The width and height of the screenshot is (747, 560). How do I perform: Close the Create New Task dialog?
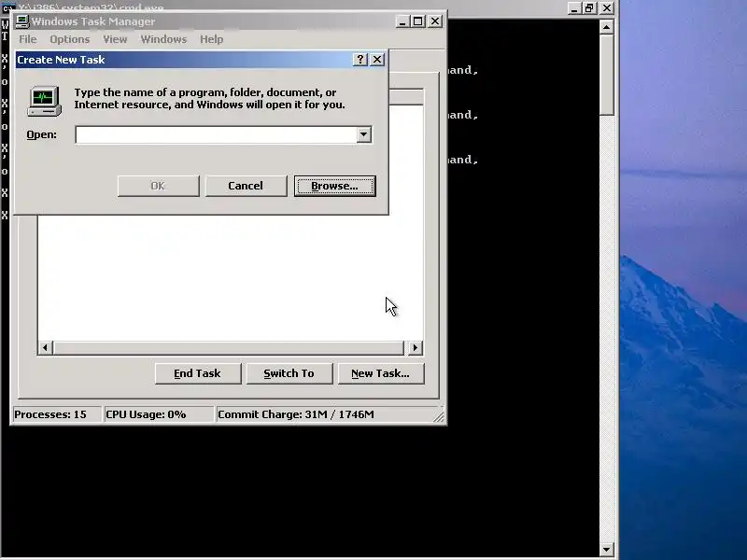[377, 60]
